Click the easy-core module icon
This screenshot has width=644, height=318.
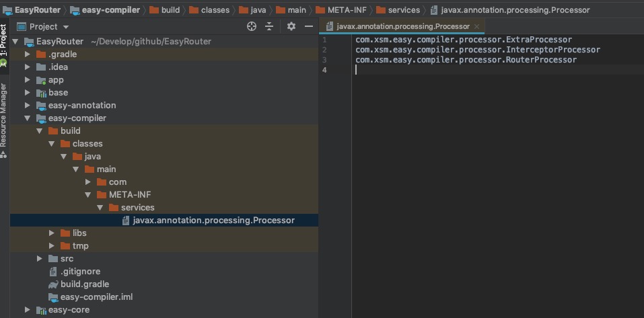pos(41,310)
